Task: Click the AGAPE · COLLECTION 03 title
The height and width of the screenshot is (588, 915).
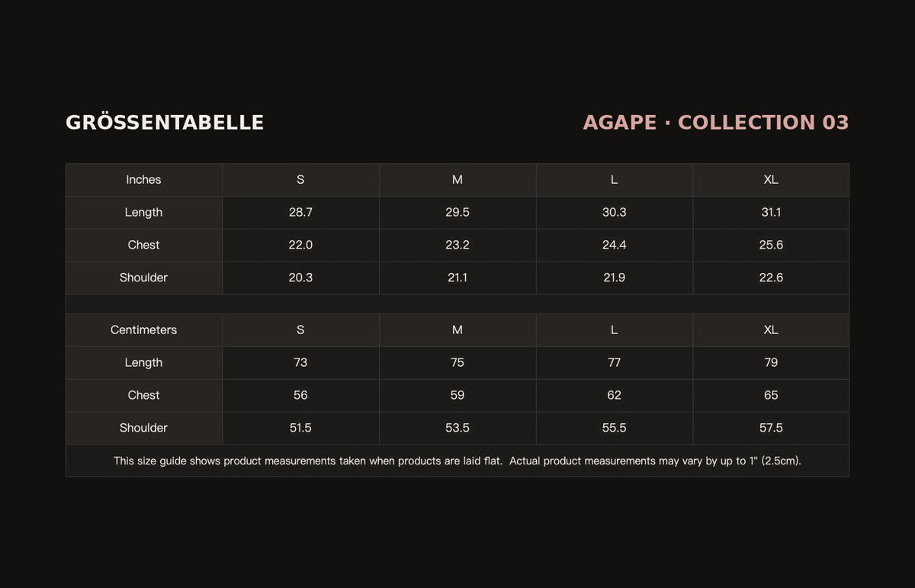Action: (x=716, y=123)
